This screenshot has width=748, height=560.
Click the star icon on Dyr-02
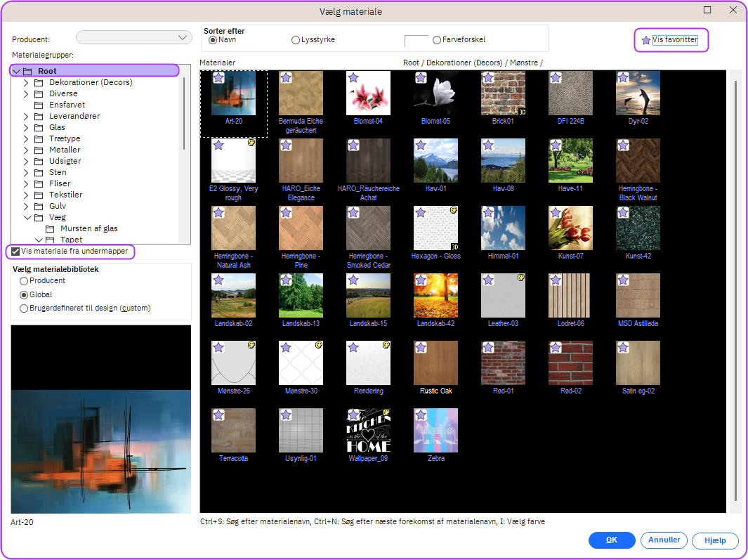[623, 78]
